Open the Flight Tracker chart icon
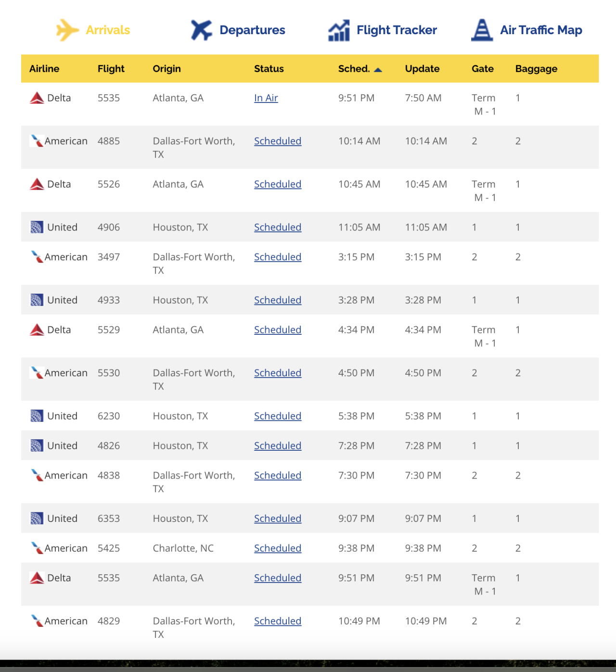616x672 pixels. [x=338, y=30]
